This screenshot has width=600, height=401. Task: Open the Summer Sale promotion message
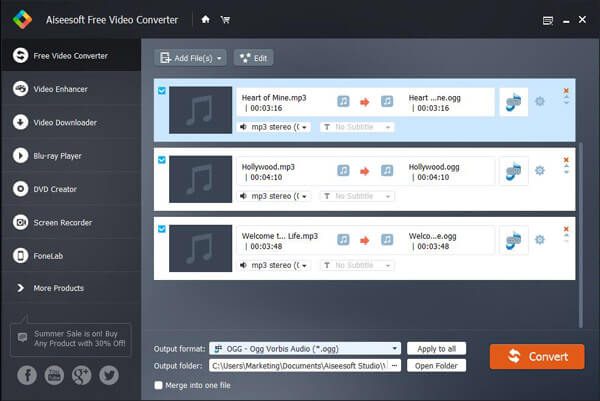[x=71, y=339]
